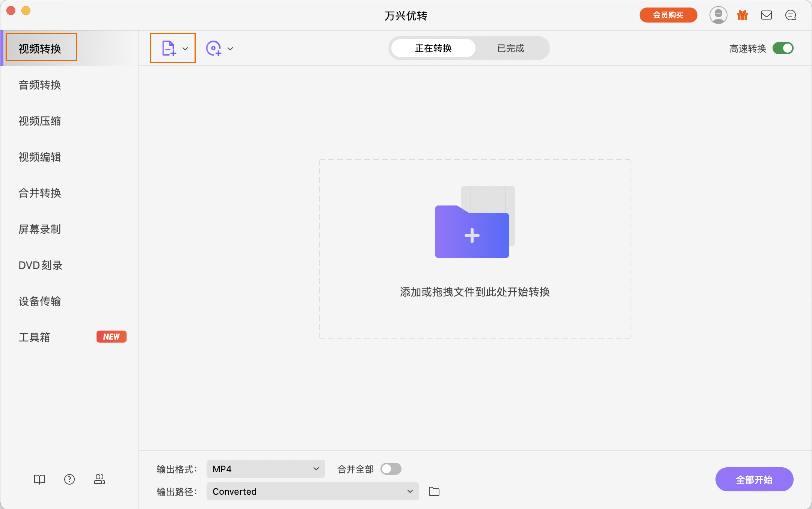Open the MP4 output format dropdown
The image size is (812, 509).
[x=266, y=469]
